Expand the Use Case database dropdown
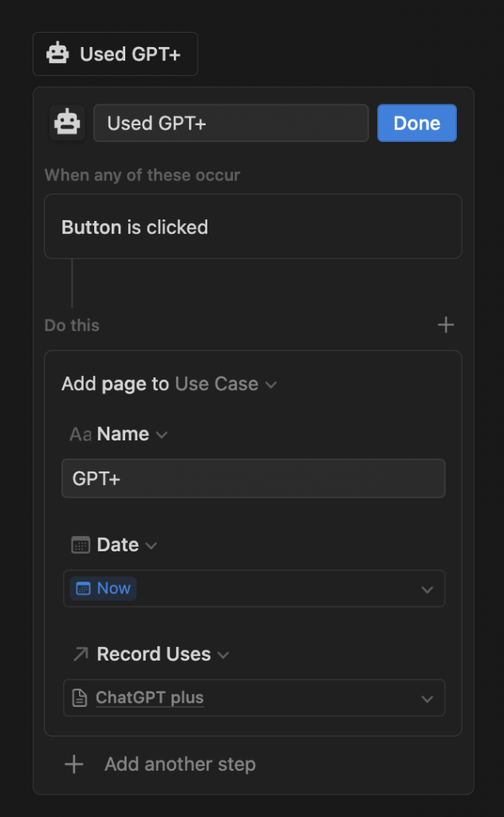Screen dimensions: 504x817 pyautogui.click(x=271, y=385)
